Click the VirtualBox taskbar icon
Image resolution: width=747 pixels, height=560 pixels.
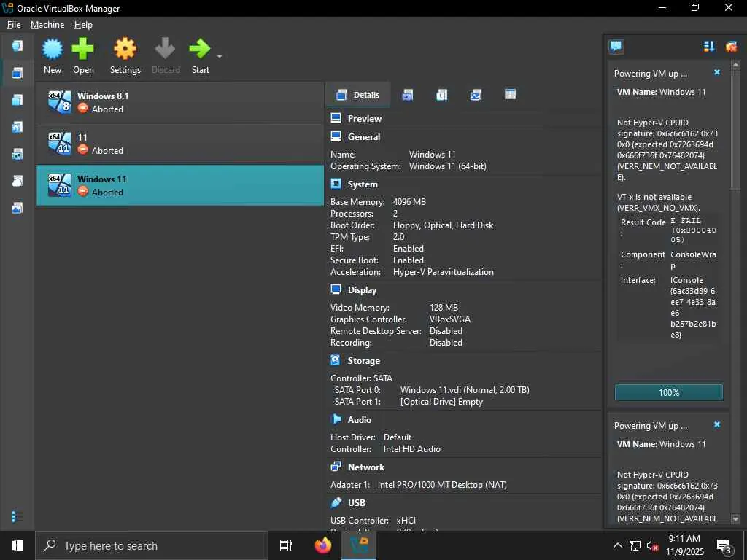coord(359,545)
